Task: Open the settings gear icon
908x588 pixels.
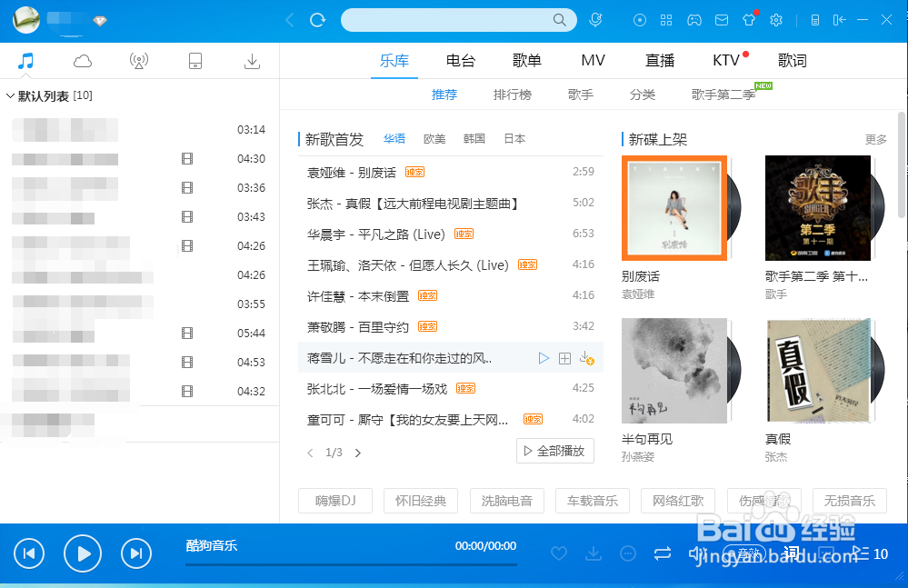Action: tap(776, 20)
